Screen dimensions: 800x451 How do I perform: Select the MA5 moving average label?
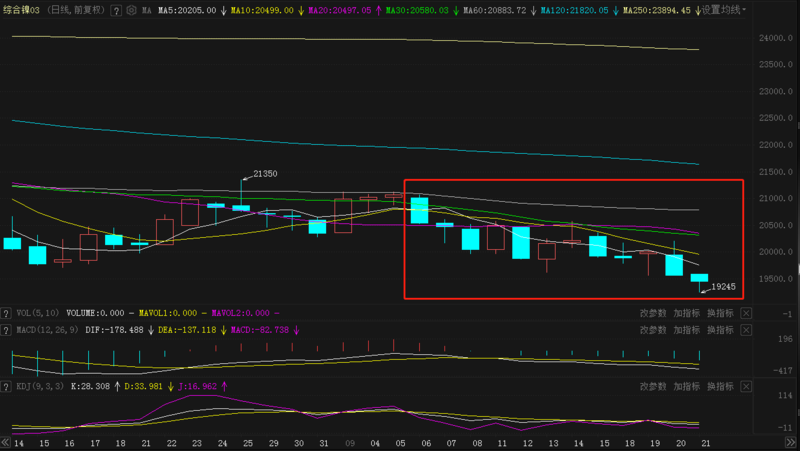pos(187,10)
